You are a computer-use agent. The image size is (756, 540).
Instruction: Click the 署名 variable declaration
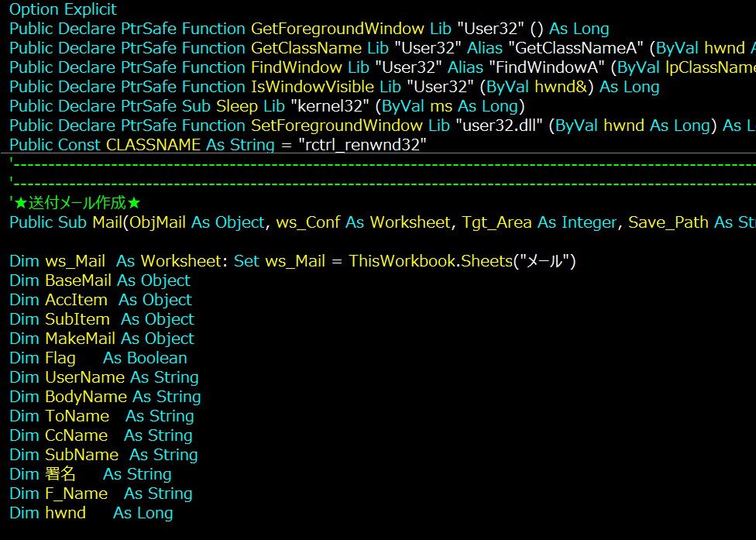point(91,474)
